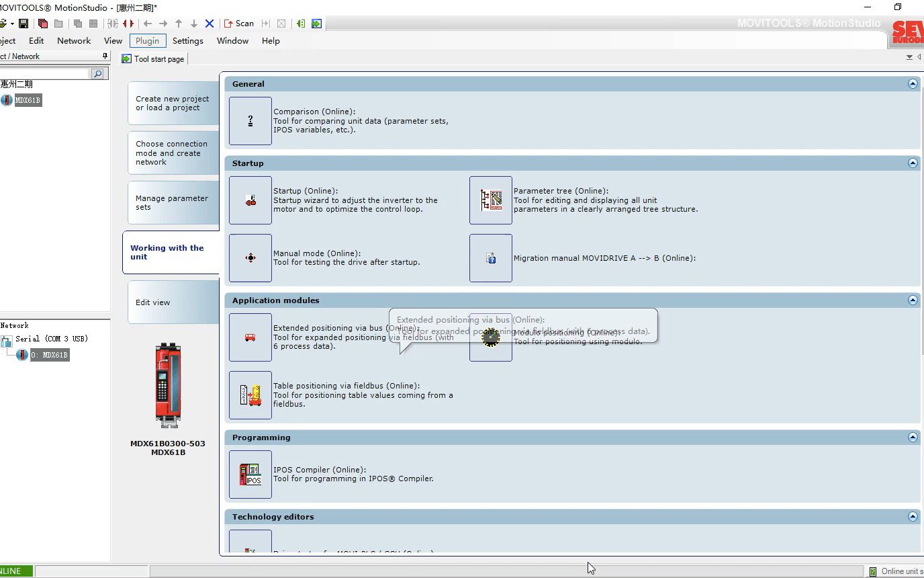The width and height of the screenshot is (924, 578).
Task: Open the Plugin menu
Action: coord(147,41)
